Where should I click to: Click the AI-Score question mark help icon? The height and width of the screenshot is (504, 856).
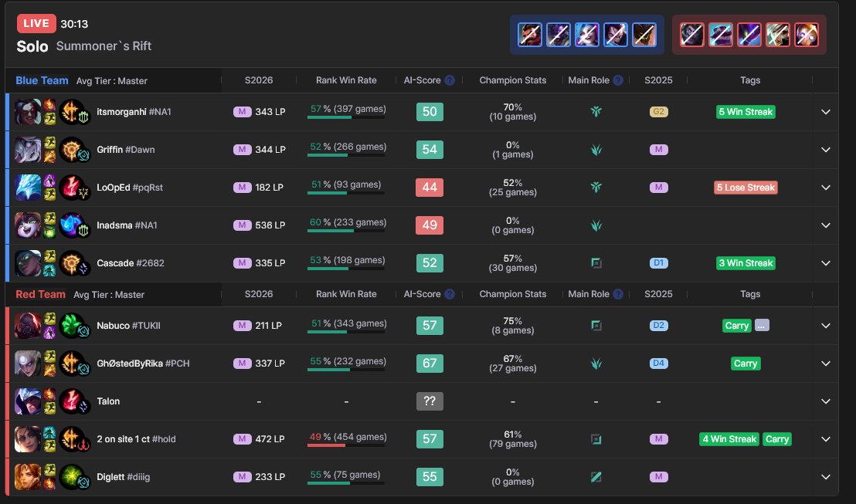449,79
